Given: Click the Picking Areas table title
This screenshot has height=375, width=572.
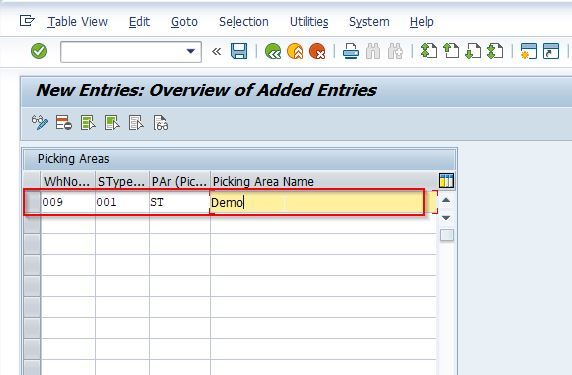Looking at the screenshot, I should coord(74,159).
